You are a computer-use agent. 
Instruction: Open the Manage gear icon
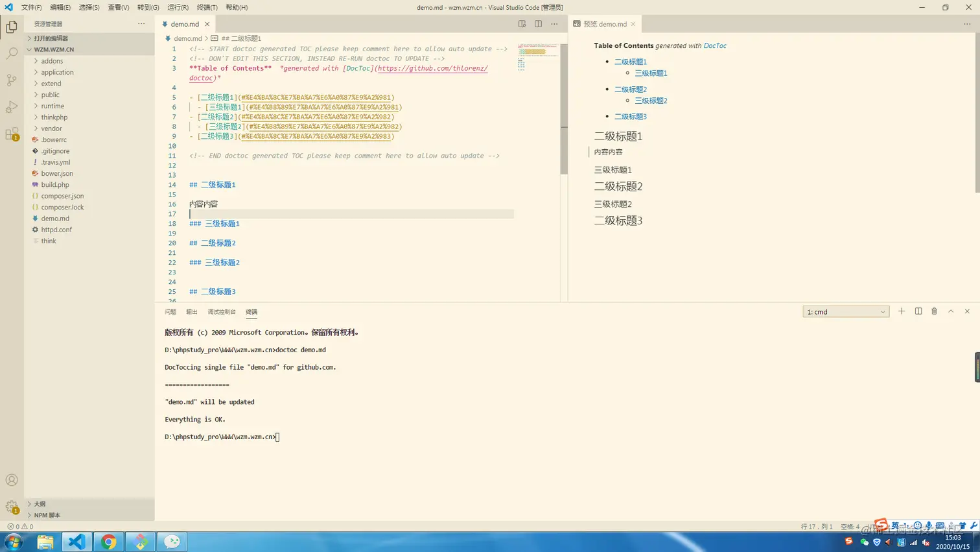click(12, 507)
